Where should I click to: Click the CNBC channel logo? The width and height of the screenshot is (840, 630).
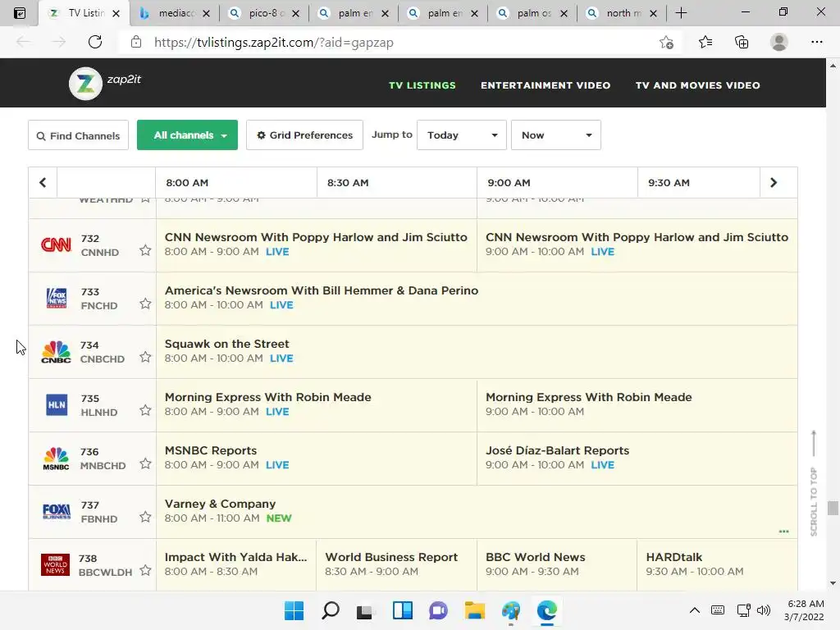(56, 352)
